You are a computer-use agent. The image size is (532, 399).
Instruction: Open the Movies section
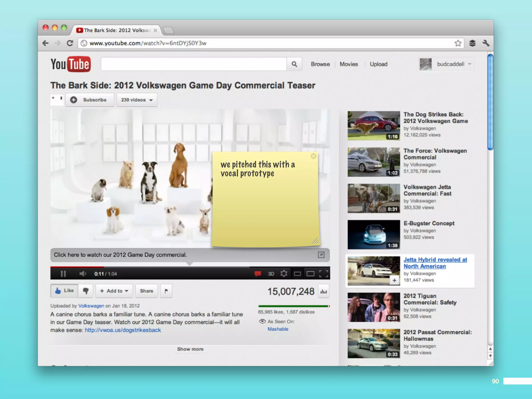349,64
